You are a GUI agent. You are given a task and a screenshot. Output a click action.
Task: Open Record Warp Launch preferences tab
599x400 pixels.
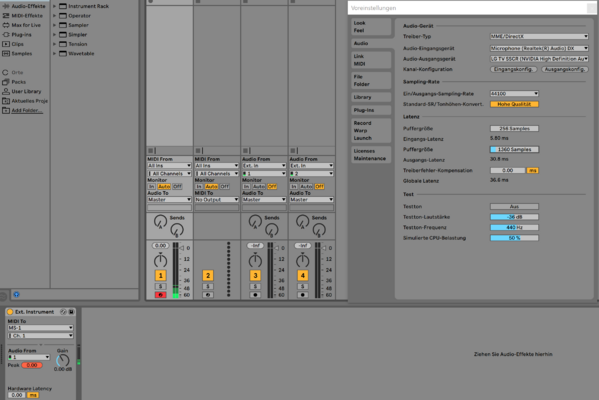(x=371, y=131)
